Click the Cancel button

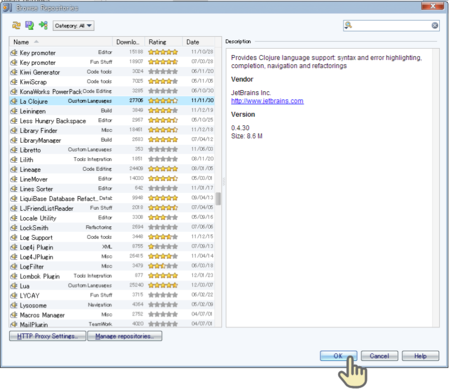click(x=379, y=356)
